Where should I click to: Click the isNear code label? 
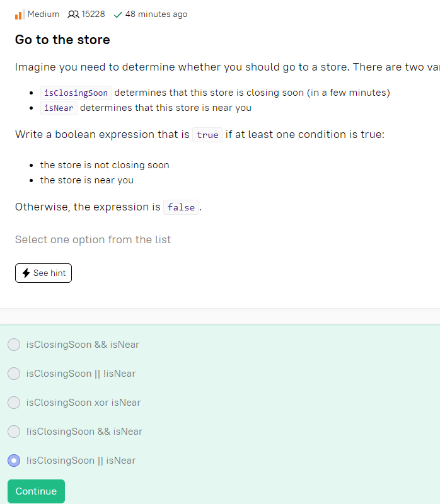59,108
